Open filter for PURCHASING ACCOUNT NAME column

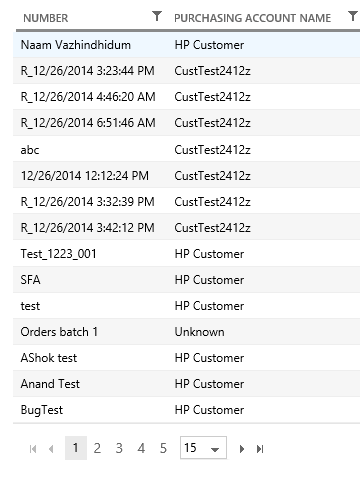tap(353, 16)
